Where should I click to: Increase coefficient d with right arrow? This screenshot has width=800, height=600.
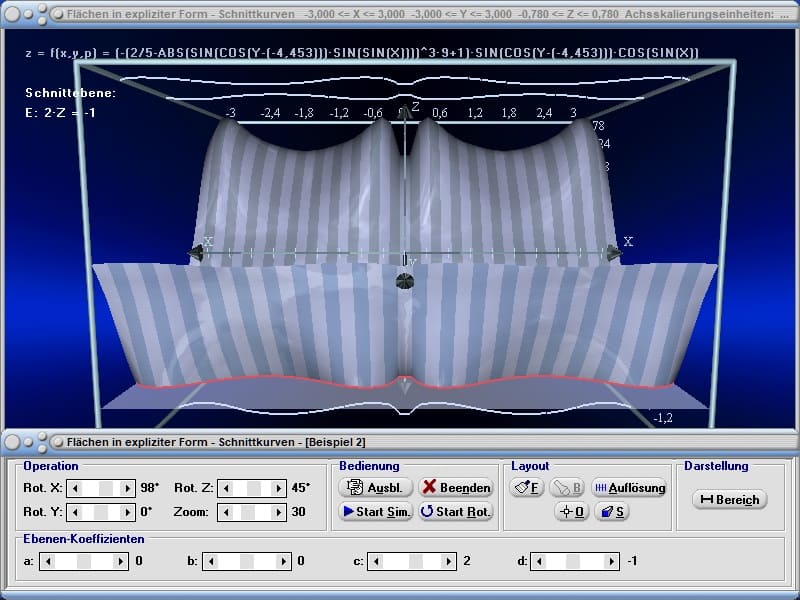(611, 561)
